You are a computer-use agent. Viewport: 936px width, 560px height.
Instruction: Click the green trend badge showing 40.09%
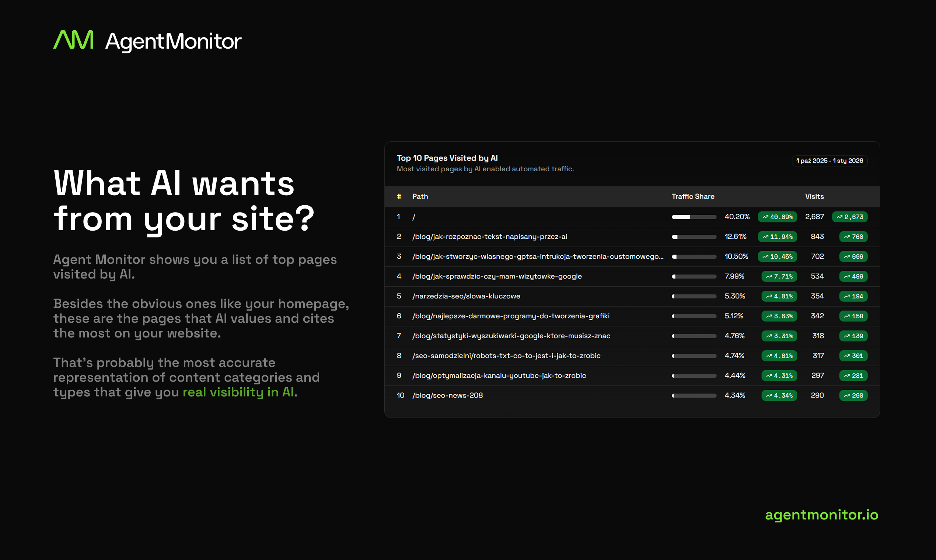(778, 217)
